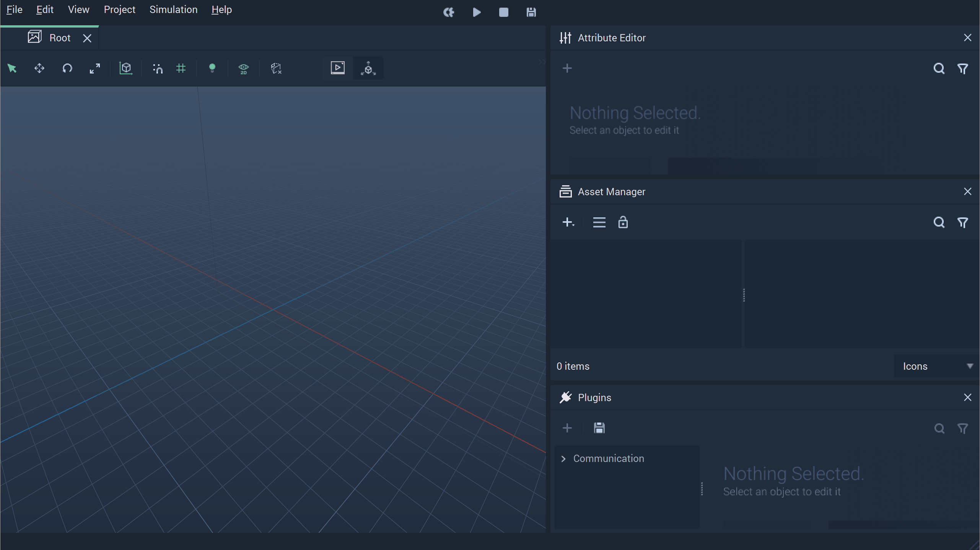Activate the scale tool

(95, 69)
